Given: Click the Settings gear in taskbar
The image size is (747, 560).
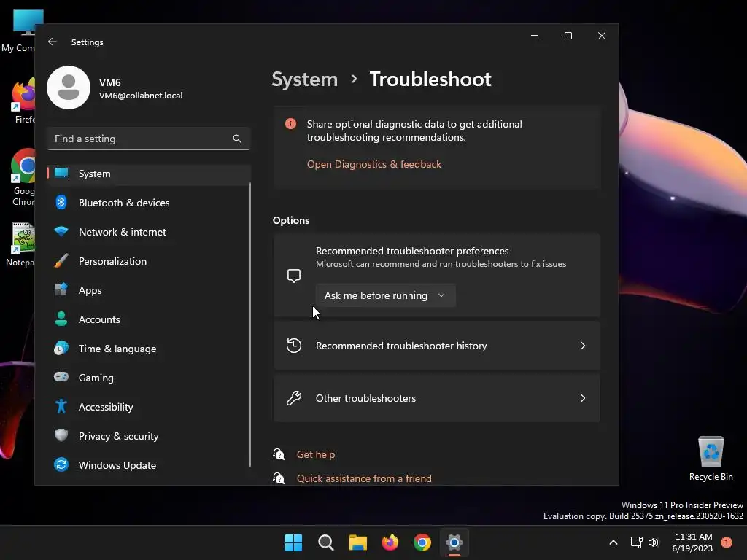Looking at the screenshot, I should [x=454, y=542].
